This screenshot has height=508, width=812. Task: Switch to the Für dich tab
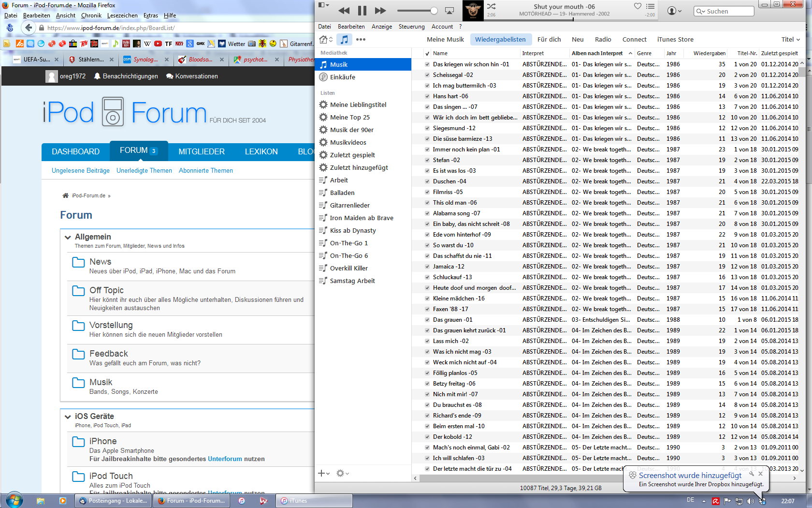549,40
